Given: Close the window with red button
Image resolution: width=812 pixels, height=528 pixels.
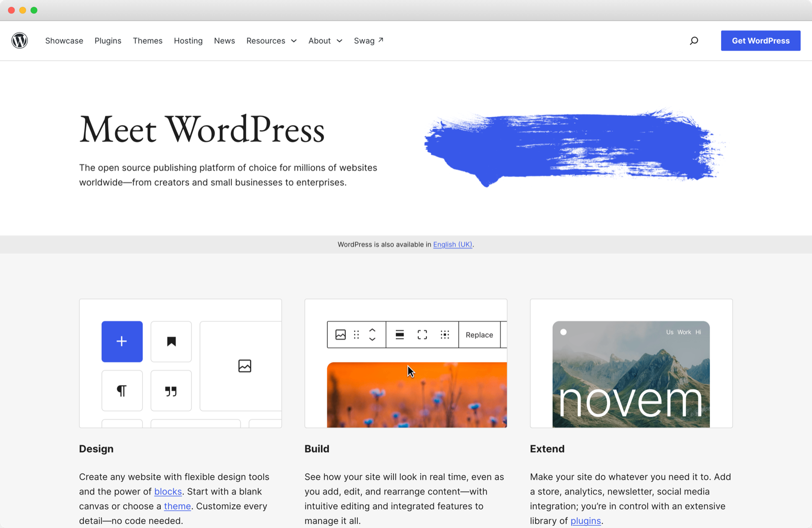Looking at the screenshot, I should pos(11,10).
